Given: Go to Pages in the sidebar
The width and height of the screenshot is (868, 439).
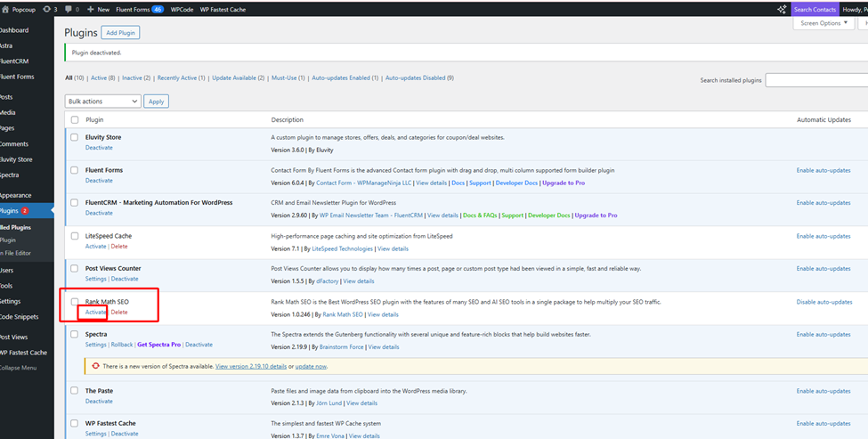Looking at the screenshot, I should point(8,128).
